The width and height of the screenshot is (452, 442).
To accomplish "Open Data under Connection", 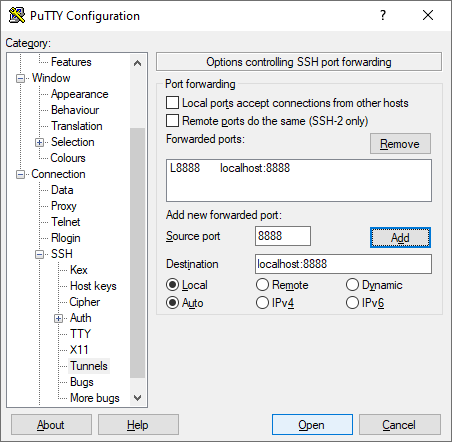I will click(x=62, y=190).
